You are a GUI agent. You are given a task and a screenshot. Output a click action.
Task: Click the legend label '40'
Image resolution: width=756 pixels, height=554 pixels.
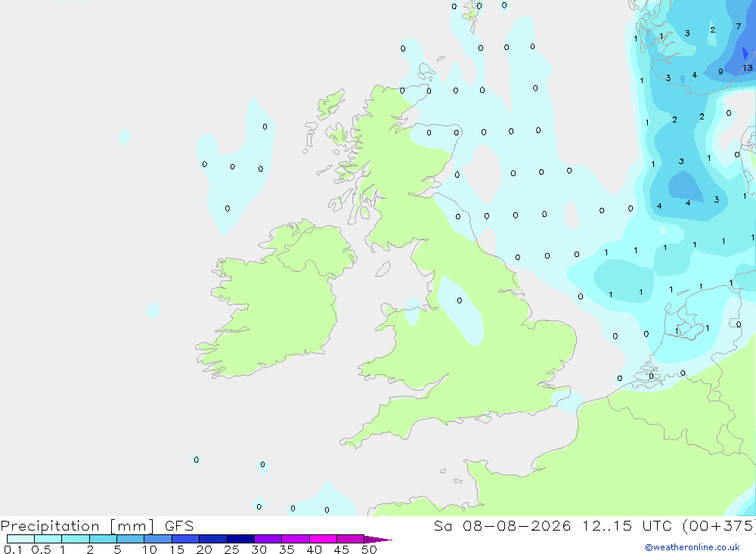[x=314, y=549]
